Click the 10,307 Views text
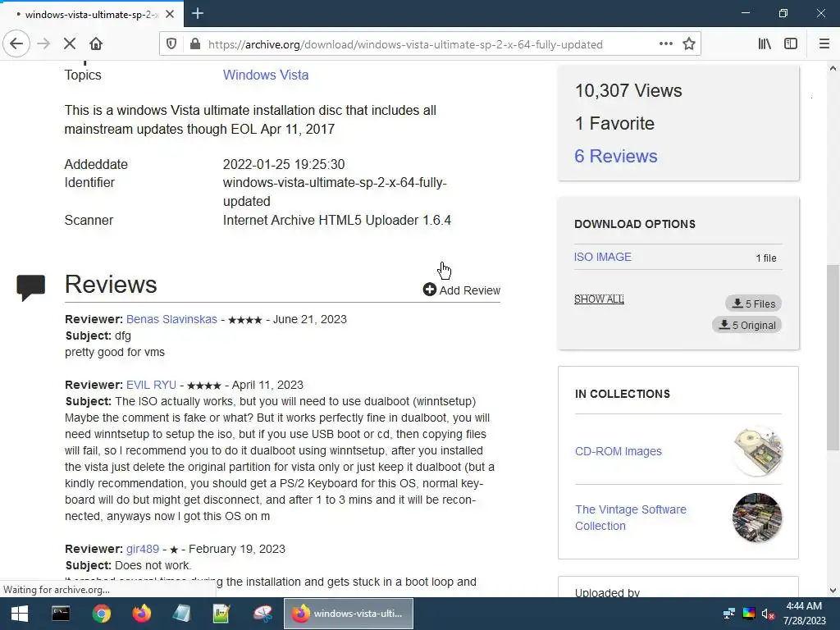 pyautogui.click(x=628, y=90)
